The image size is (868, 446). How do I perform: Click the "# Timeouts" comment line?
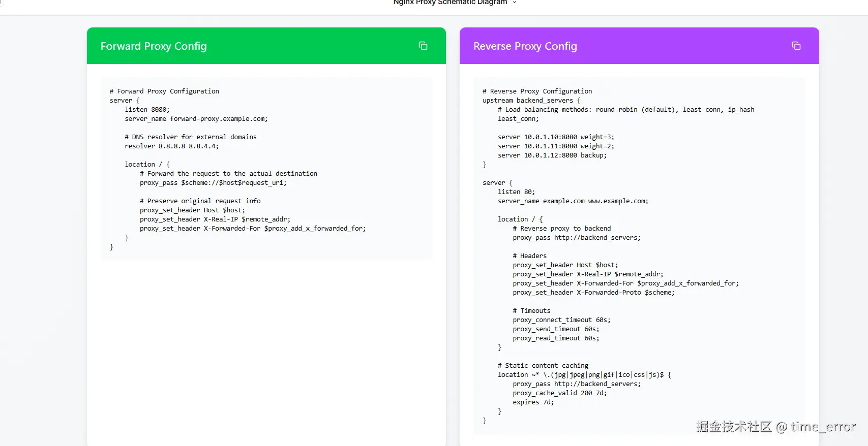(531, 311)
